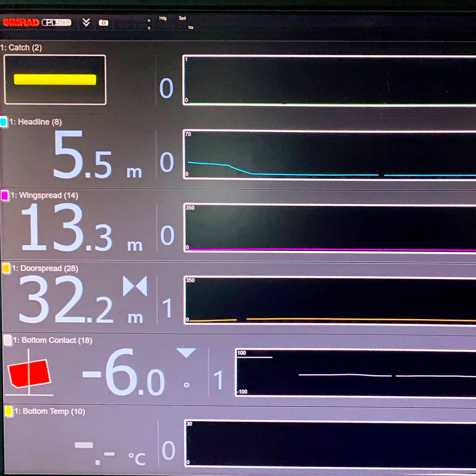Click the Hdg heading readout
476x476 pixels.
tap(162, 21)
